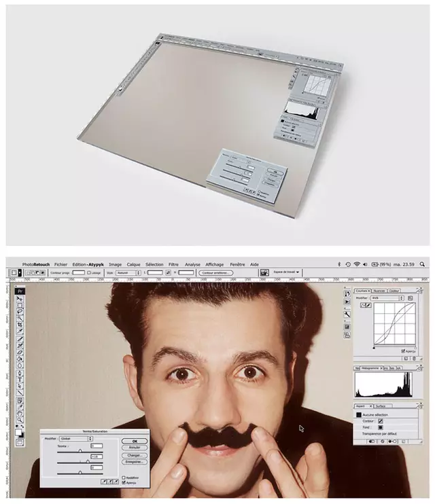Click the saturation slider handle (+18)
435x504 pixels.
88,462
